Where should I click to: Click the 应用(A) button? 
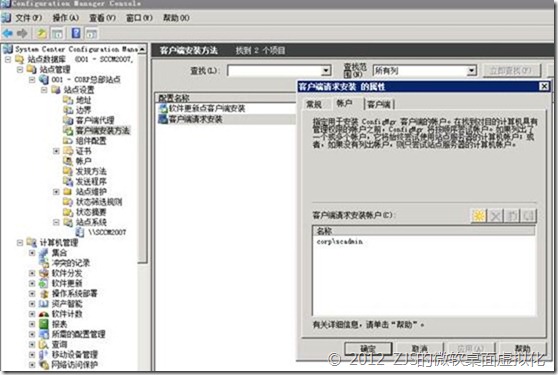tap(471, 348)
